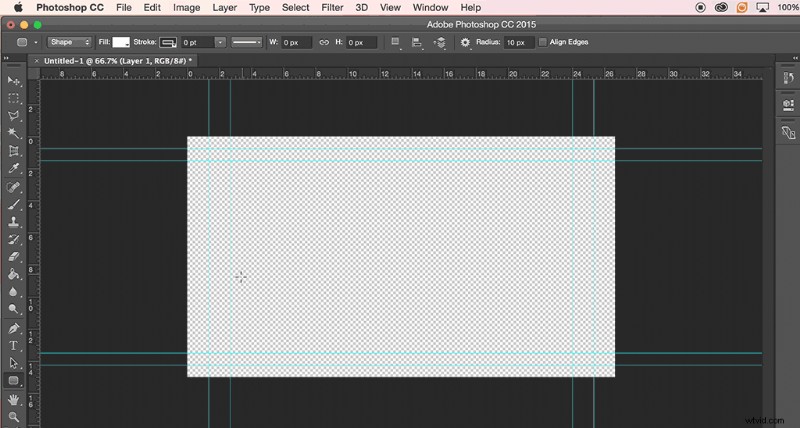Enable the Align Edges checkbox

click(543, 42)
